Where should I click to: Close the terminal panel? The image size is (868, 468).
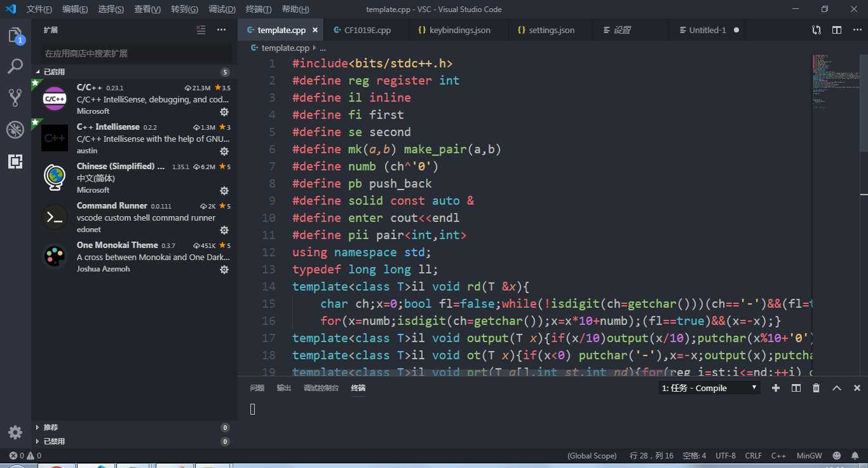point(857,388)
